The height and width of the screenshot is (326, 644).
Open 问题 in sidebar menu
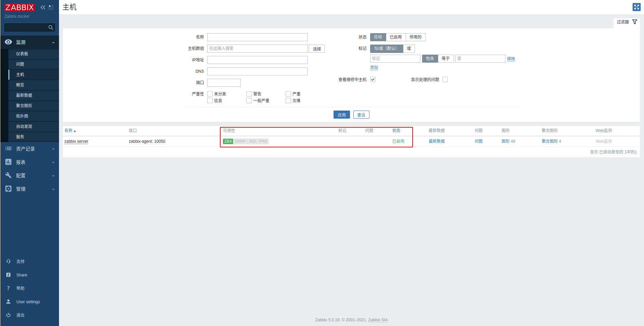point(34,64)
